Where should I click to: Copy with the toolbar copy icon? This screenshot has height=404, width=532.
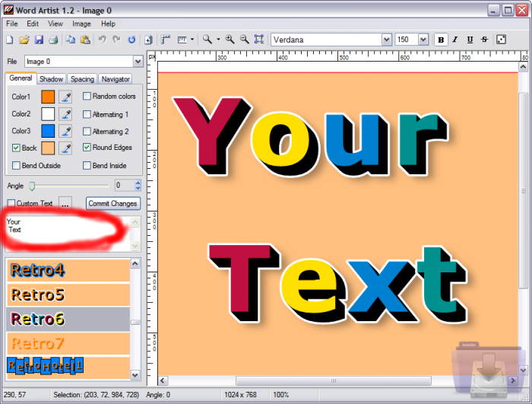tap(70, 40)
